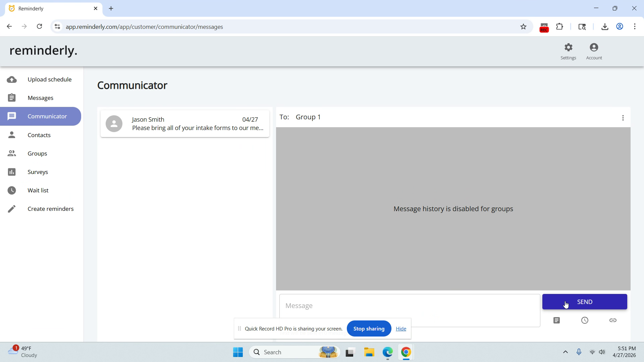This screenshot has width=644, height=362.
Task: Open Surveys in the sidebar
Action: [x=41, y=172]
